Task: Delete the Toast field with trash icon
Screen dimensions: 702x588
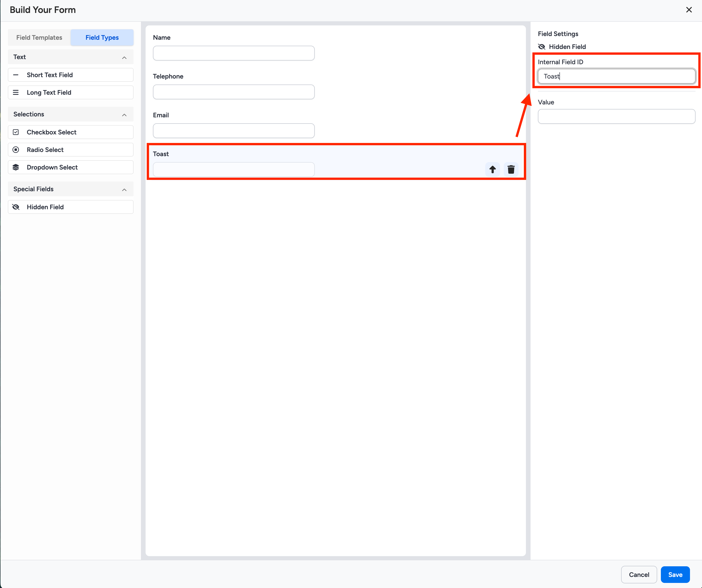Action: click(x=511, y=169)
